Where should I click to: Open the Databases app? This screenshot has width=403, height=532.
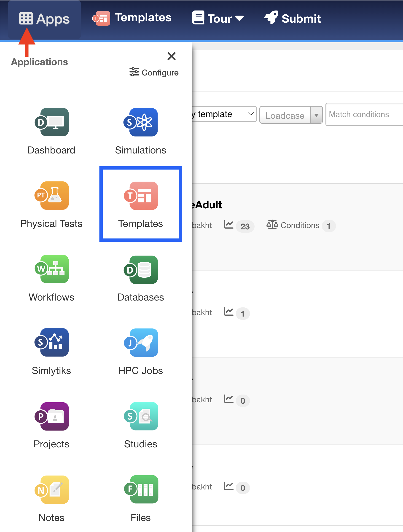[141, 278]
